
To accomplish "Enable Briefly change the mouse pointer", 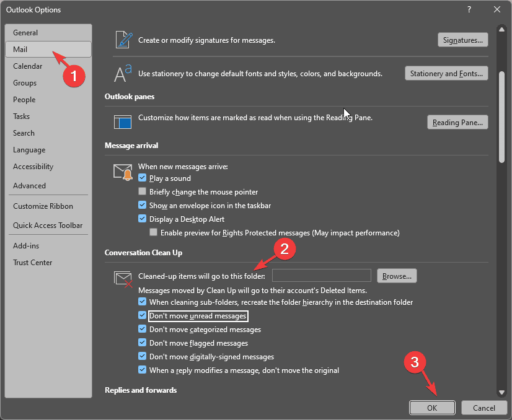I will coord(143,192).
